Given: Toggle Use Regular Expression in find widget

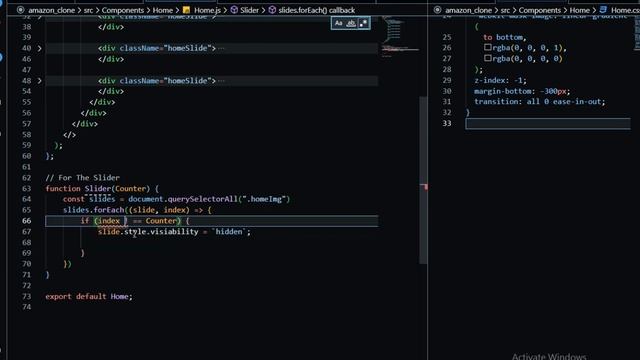Looking at the screenshot, I should pyautogui.click(x=363, y=23).
